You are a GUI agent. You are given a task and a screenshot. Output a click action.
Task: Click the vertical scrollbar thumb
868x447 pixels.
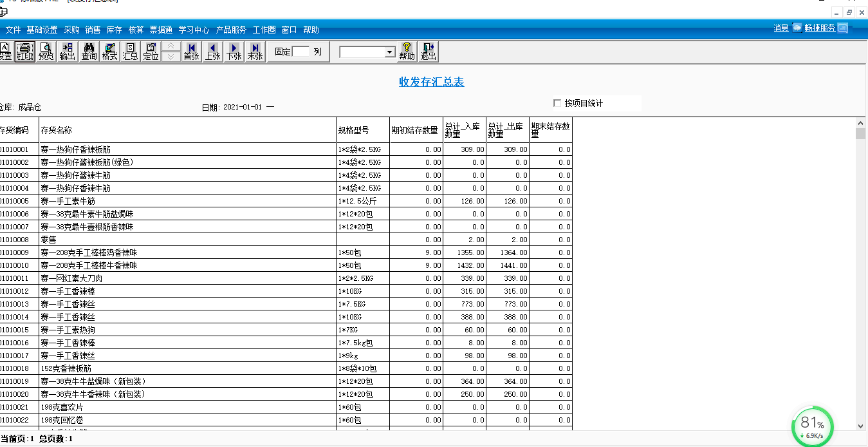coord(861,134)
